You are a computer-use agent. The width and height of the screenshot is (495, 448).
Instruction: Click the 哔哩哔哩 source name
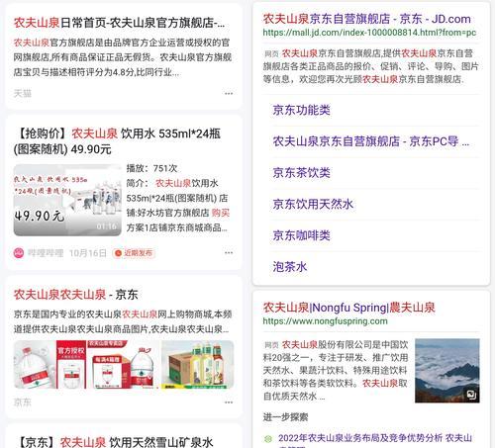[x=46, y=253]
